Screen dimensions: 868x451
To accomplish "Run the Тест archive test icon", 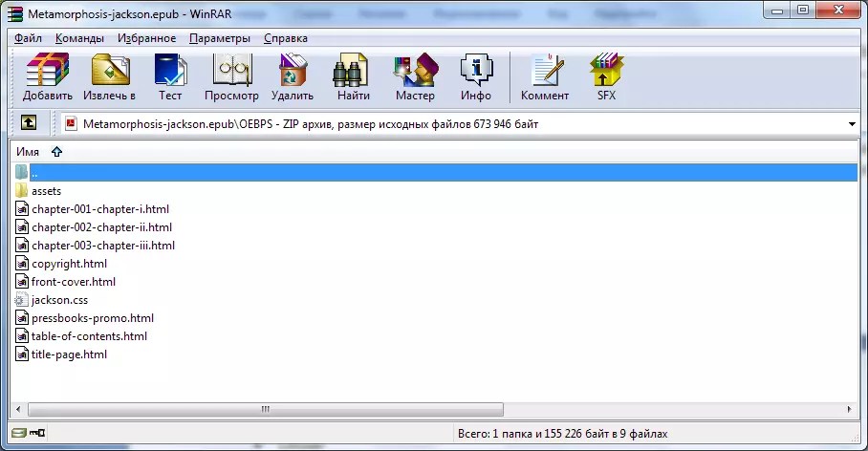I will pos(170,71).
